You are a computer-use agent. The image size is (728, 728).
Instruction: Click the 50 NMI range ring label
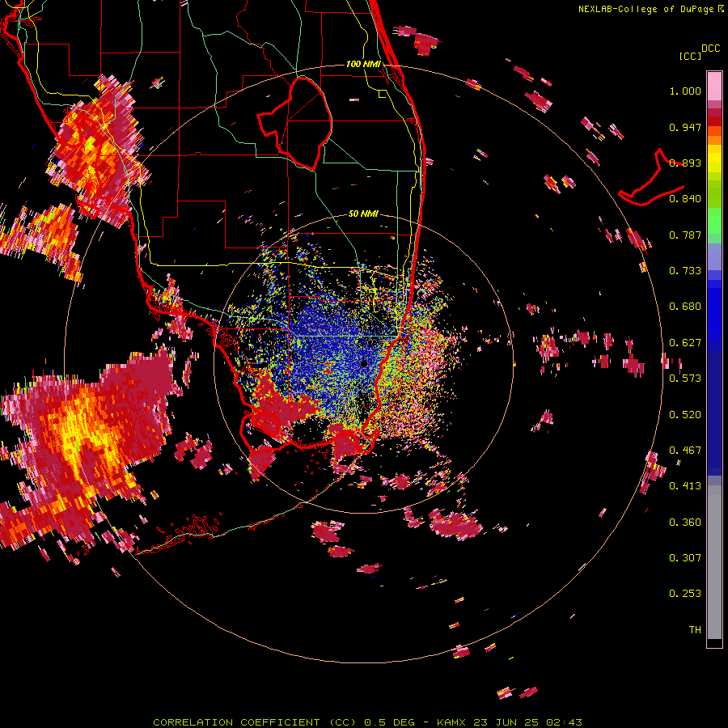pos(363,214)
